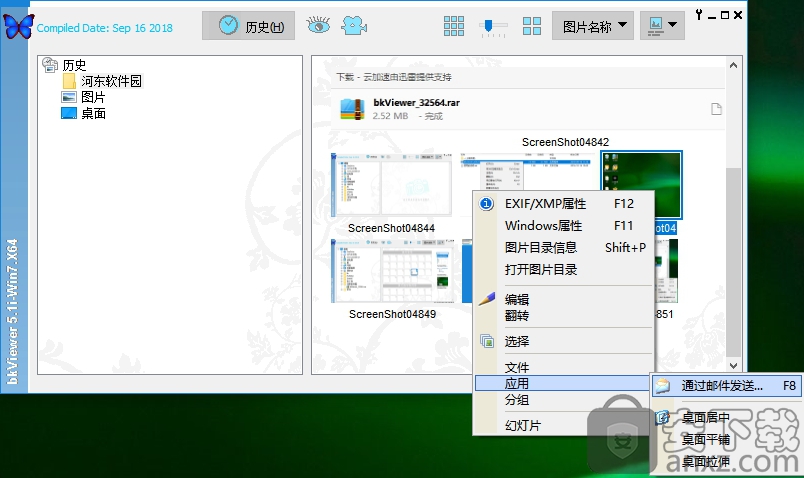Screen dimensions: 804x478
Task: Click the Compiled Date: Sep 16 2018 text
Action: [105, 28]
